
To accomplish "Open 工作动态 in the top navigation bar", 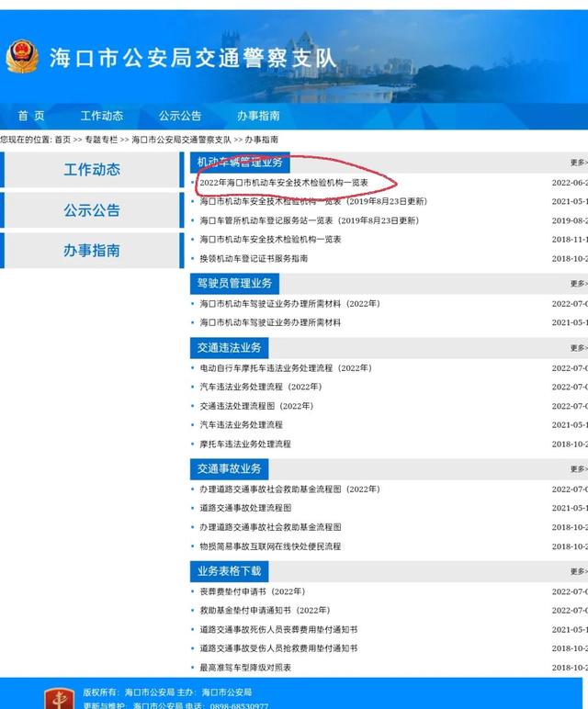I will click(102, 117).
